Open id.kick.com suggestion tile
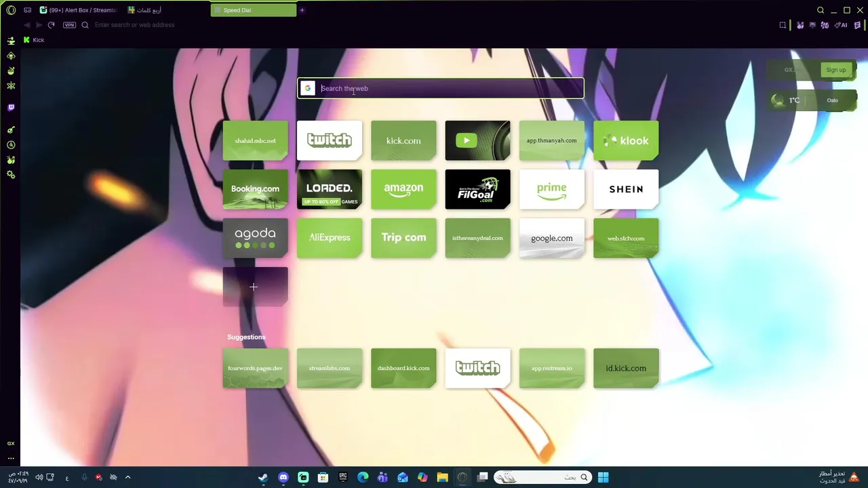 [626, 368]
